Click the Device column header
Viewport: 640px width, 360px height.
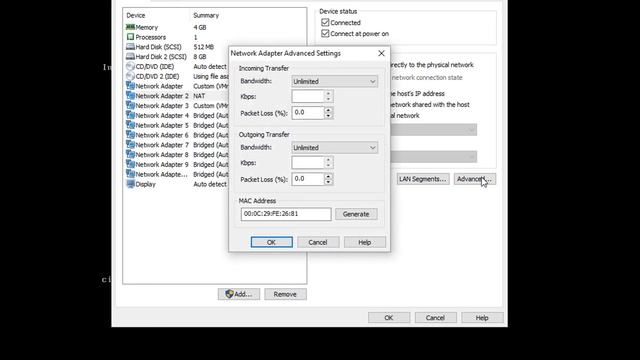pyautogui.click(x=136, y=15)
